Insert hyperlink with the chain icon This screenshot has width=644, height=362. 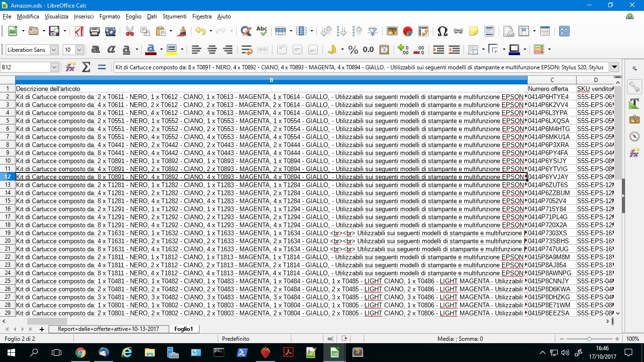pos(458,31)
